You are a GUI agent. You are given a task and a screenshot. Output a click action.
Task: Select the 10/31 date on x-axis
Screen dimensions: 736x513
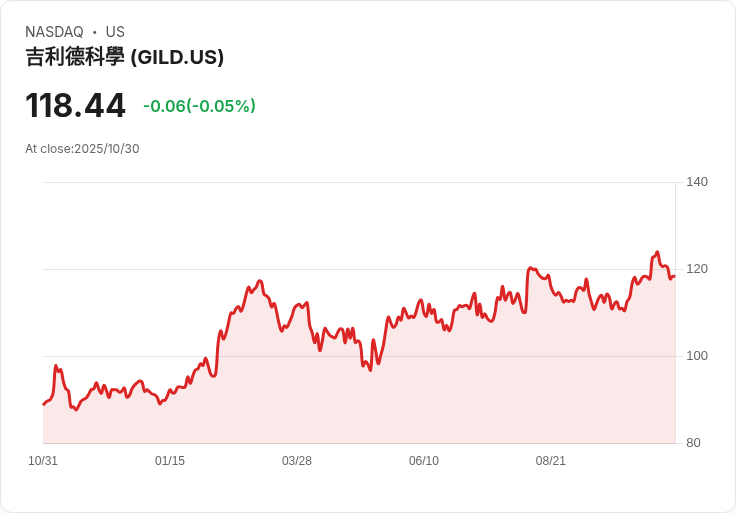point(43,461)
